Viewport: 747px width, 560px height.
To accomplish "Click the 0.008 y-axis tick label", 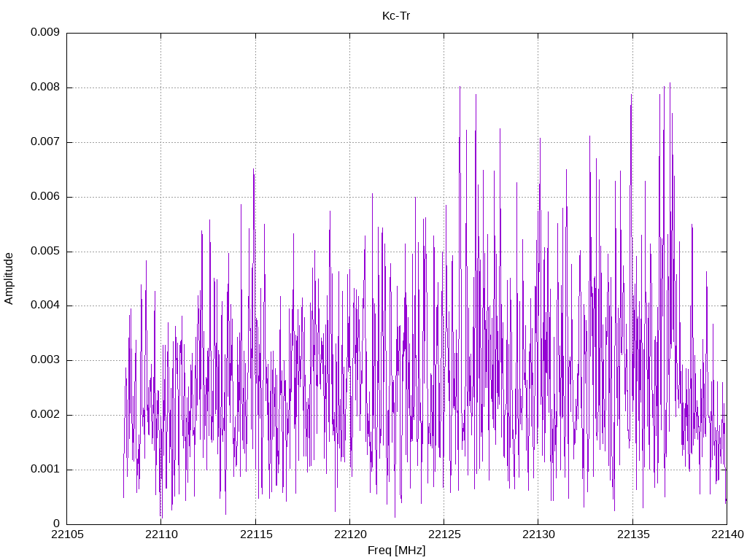I will pyautogui.click(x=44, y=87).
